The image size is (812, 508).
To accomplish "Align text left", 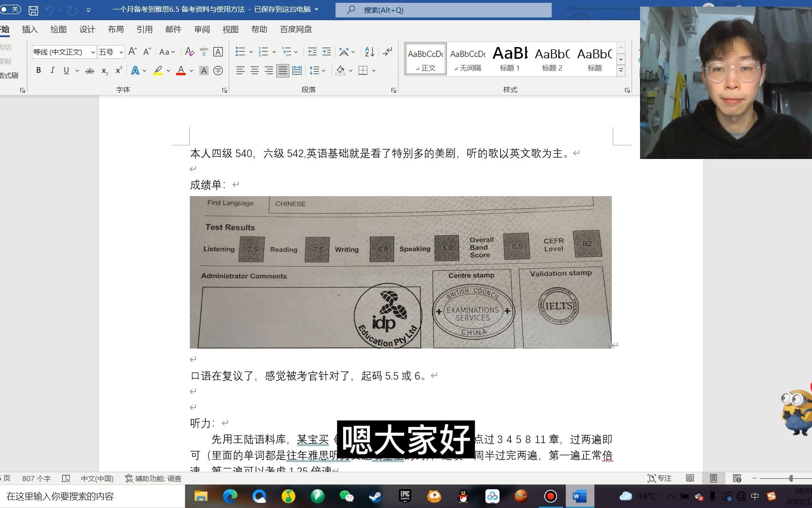I will (x=240, y=71).
